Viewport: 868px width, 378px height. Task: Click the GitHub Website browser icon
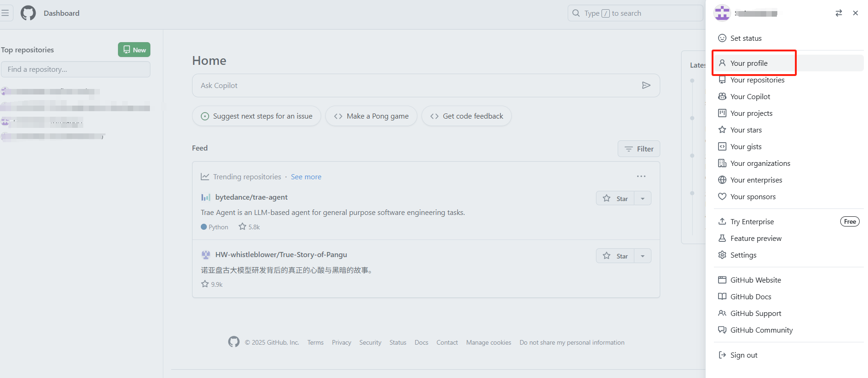(x=722, y=280)
